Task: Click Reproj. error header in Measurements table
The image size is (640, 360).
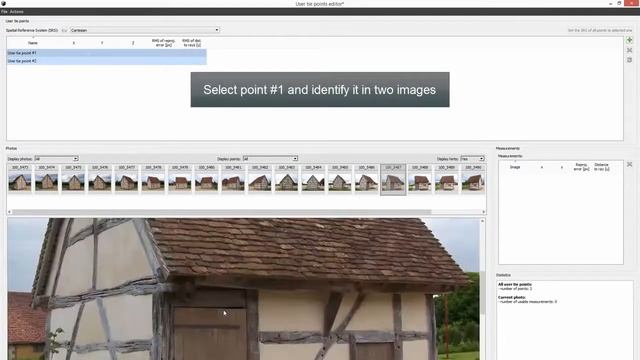Action: click(581, 167)
